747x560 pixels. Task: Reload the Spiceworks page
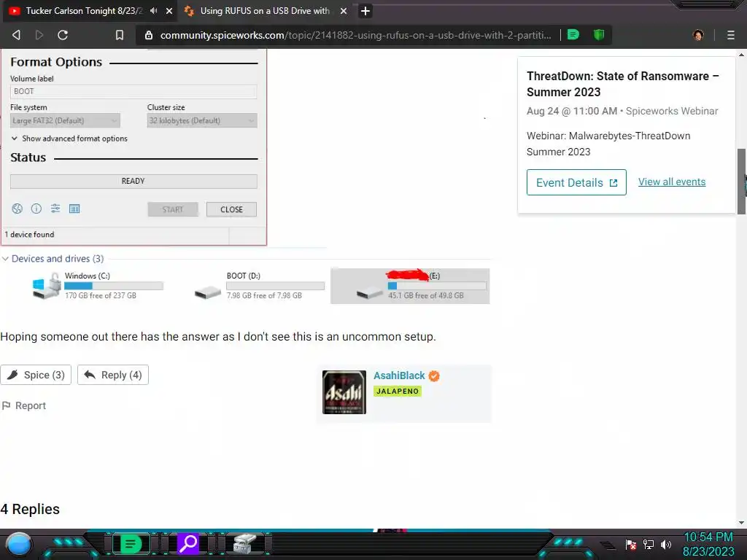pyautogui.click(x=63, y=35)
